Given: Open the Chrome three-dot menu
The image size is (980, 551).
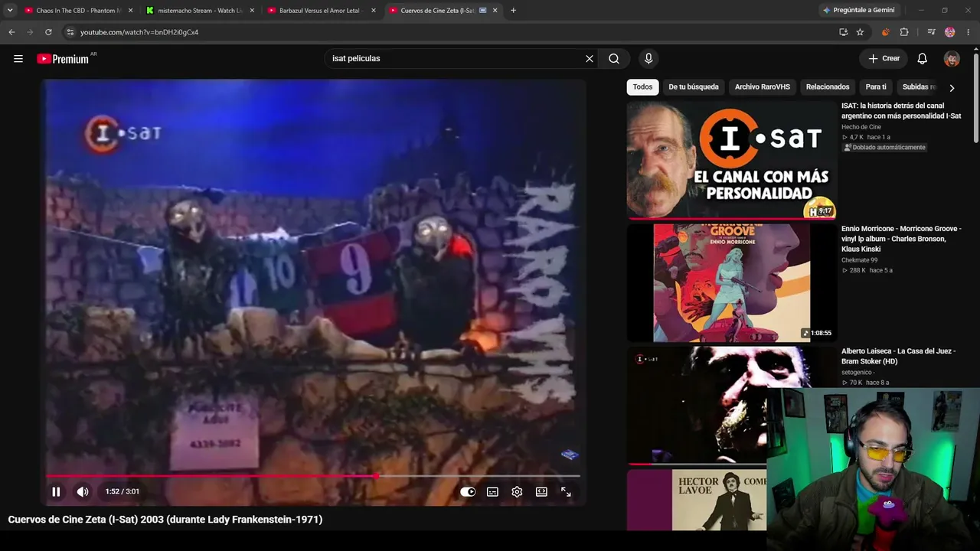Looking at the screenshot, I should (969, 32).
